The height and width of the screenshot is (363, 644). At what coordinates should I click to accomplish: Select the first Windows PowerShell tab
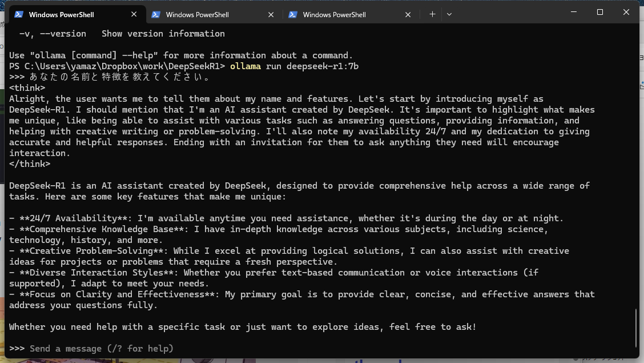pyautogui.click(x=77, y=14)
